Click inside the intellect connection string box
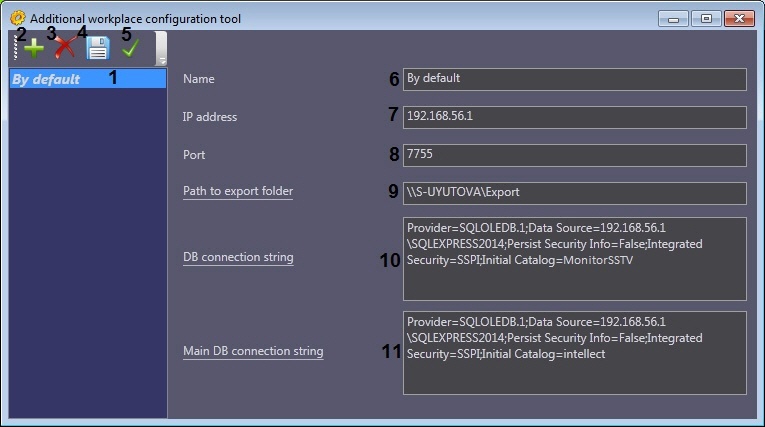Viewport: 765px width, 427px height. tap(574, 352)
